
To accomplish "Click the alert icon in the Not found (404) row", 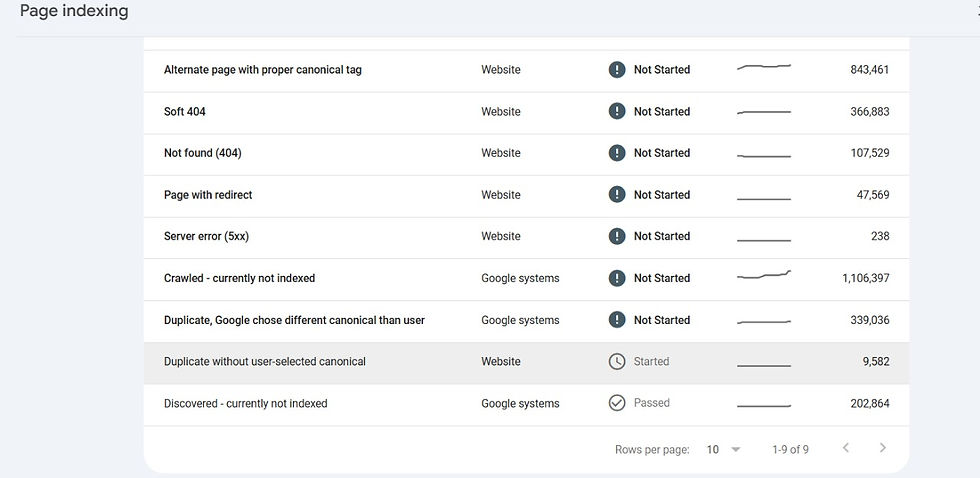I will tap(617, 153).
